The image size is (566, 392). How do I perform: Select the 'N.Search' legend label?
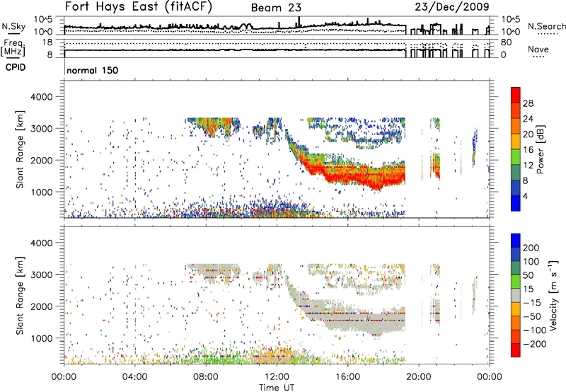pos(546,26)
